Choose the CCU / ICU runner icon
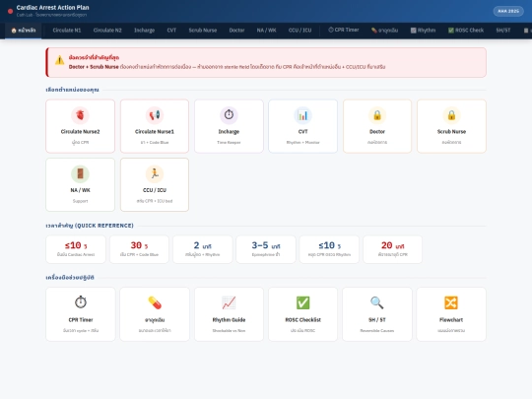 tap(155, 173)
